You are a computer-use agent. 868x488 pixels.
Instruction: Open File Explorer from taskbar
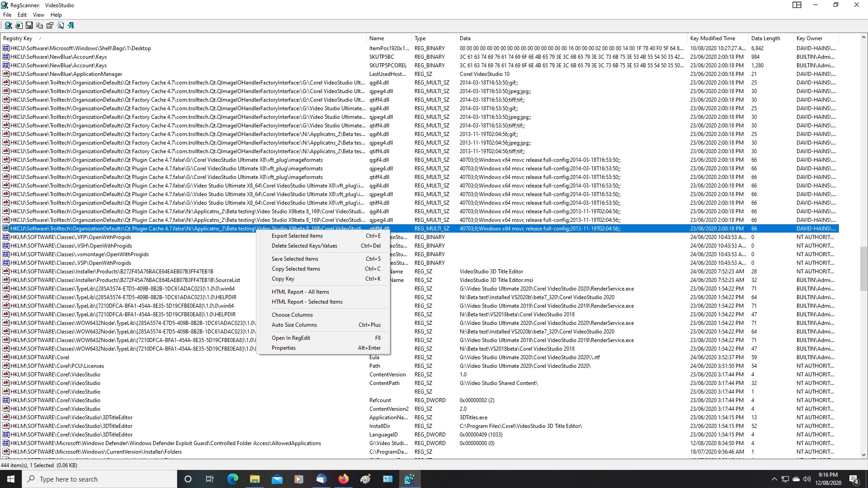click(255, 479)
